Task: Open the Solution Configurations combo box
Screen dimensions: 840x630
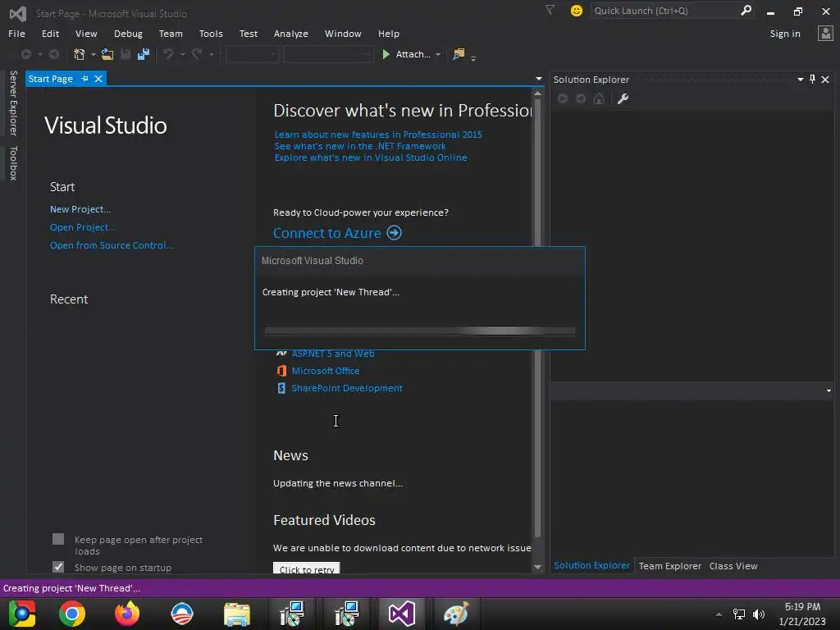Action: point(252,54)
